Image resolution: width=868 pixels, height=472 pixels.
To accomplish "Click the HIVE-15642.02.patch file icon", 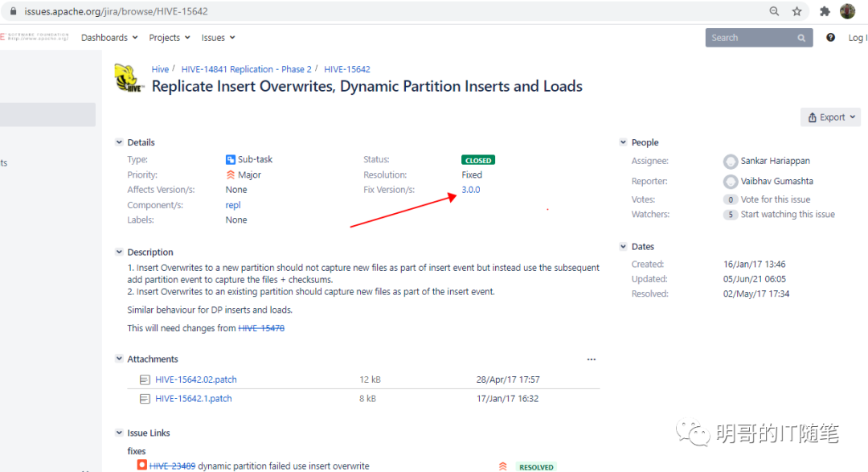I will [145, 380].
